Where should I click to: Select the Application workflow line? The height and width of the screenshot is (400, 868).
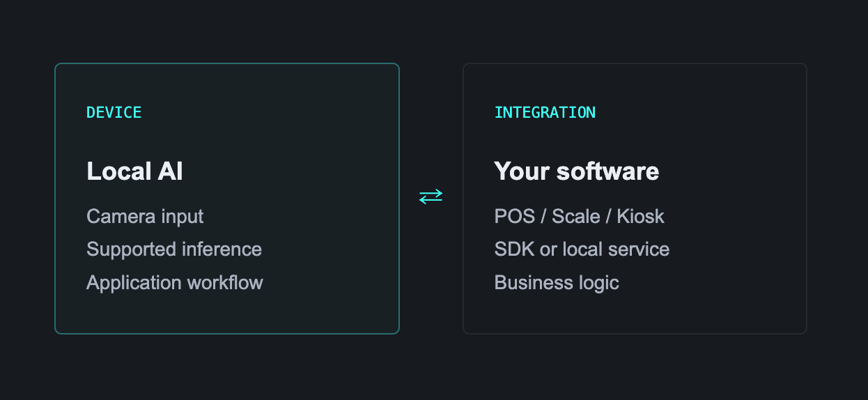(x=175, y=283)
